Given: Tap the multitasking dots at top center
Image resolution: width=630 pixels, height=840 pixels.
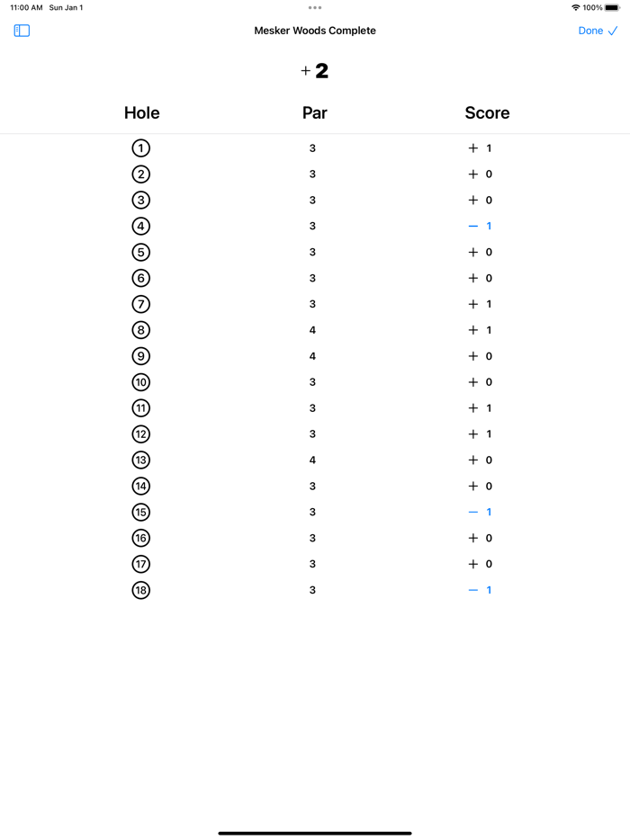Looking at the screenshot, I should 315,7.
